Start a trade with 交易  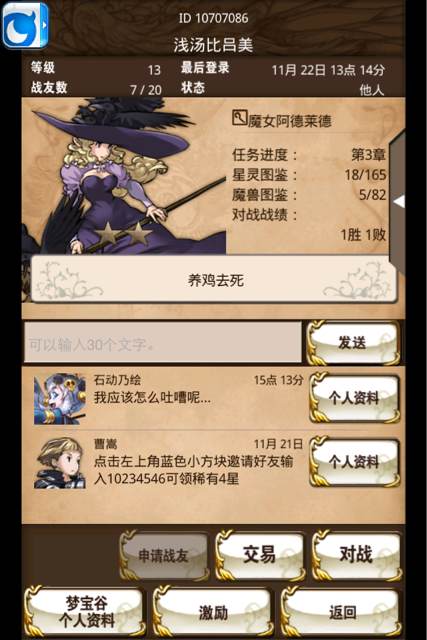click(x=260, y=555)
